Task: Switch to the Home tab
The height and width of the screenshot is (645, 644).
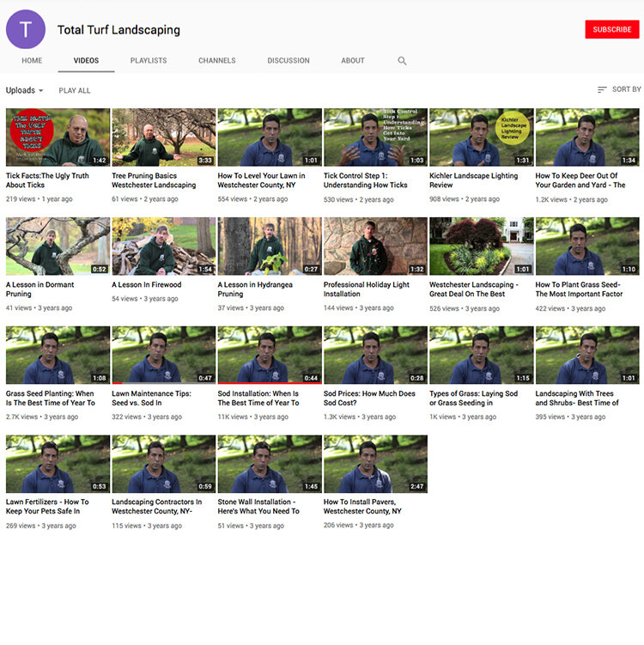Action: 32,60
